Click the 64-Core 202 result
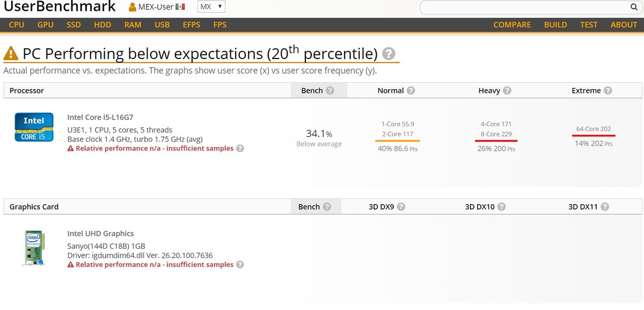The width and height of the screenshot is (644, 310). coord(594,129)
